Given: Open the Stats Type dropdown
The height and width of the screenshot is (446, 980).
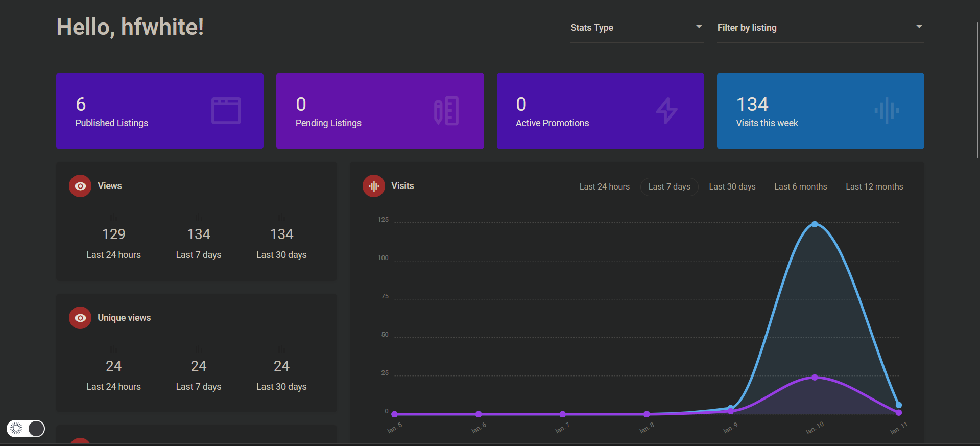Looking at the screenshot, I should [x=636, y=28].
